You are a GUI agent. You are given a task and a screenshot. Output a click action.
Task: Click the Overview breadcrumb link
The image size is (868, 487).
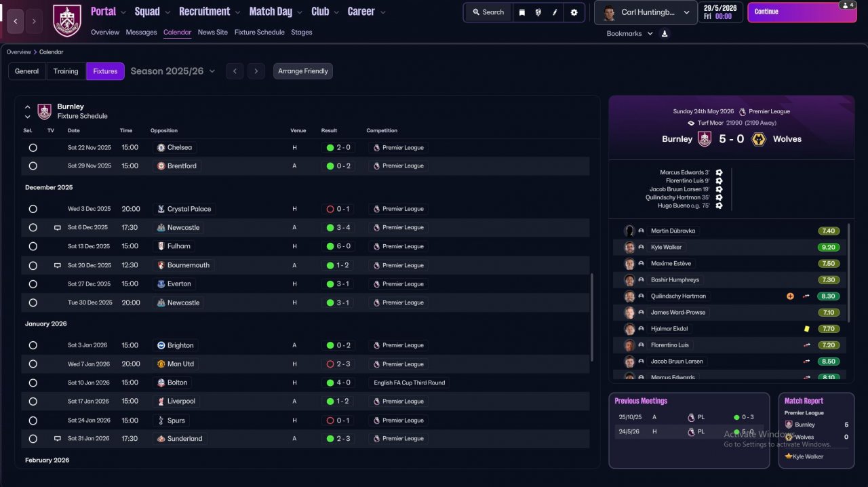point(19,52)
